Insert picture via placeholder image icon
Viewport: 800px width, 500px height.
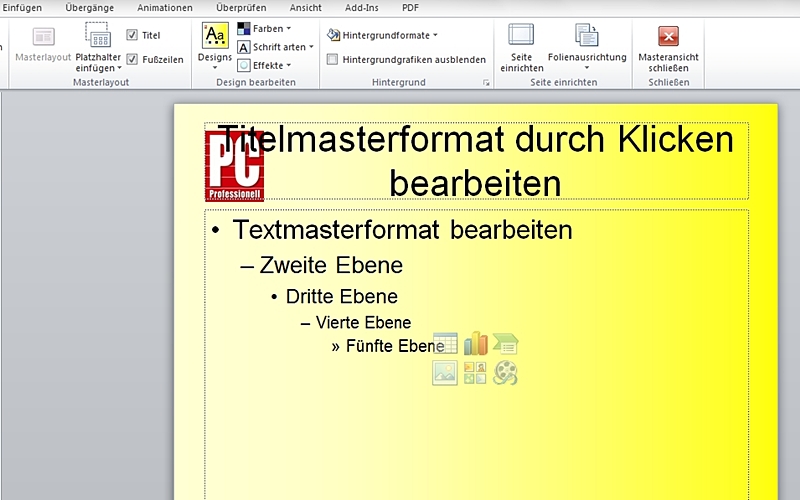[x=445, y=373]
